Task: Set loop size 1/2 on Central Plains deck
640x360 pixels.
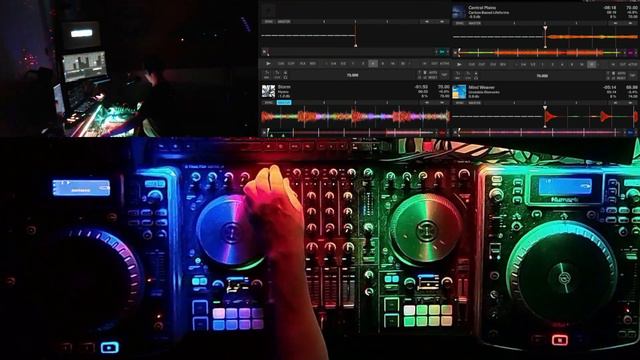Action: click(x=533, y=64)
